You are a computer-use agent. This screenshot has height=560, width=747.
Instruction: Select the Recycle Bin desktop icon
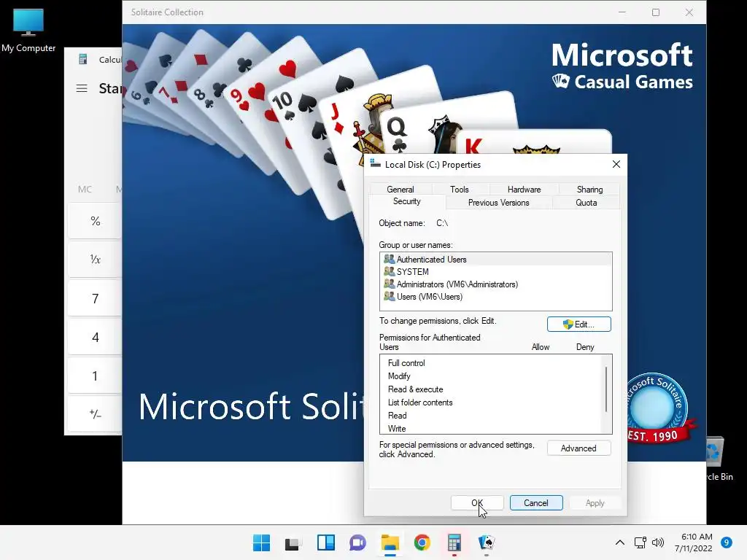click(x=718, y=458)
